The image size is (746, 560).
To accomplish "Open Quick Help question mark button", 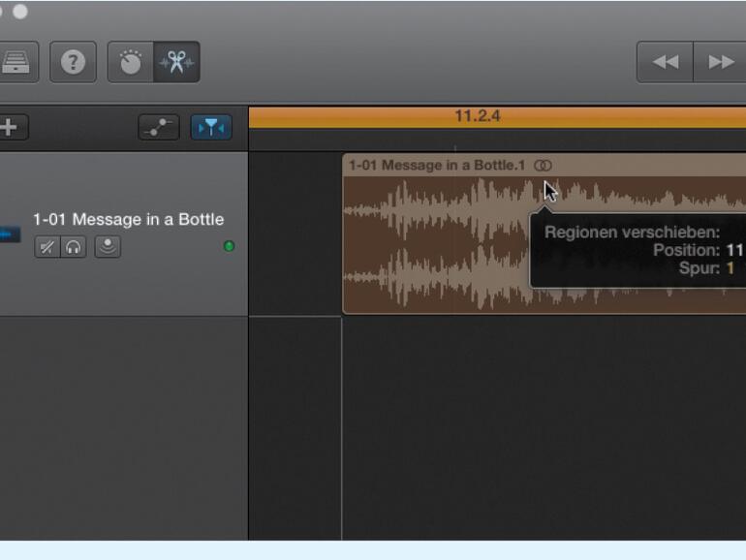I will click(x=73, y=62).
